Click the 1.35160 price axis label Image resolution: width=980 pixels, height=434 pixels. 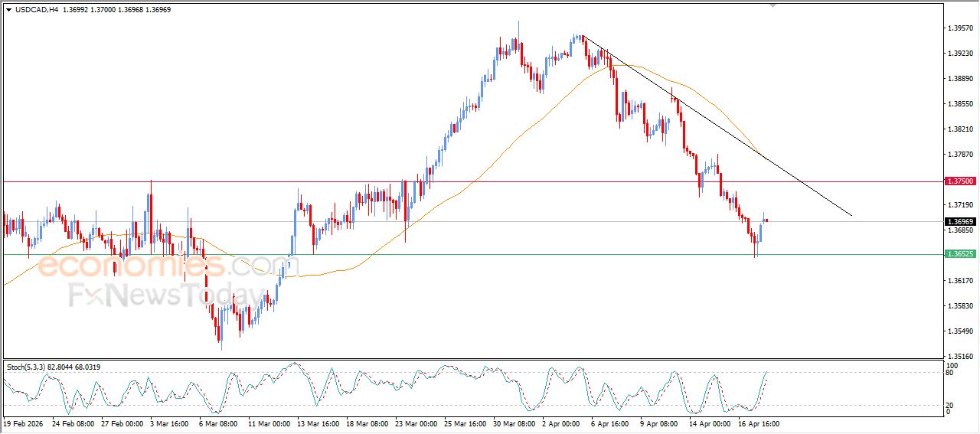point(960,357)
